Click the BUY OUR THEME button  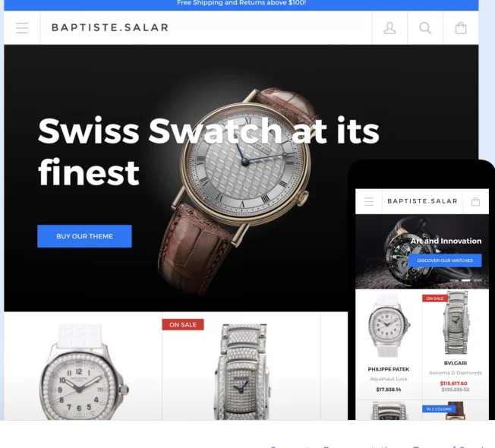click(x=84, y=236)
